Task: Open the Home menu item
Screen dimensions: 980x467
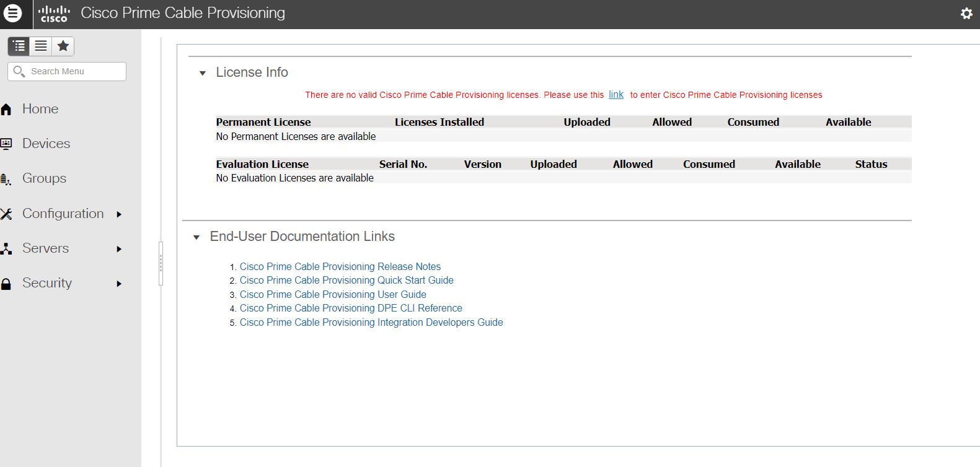Action: click(40, 108)
